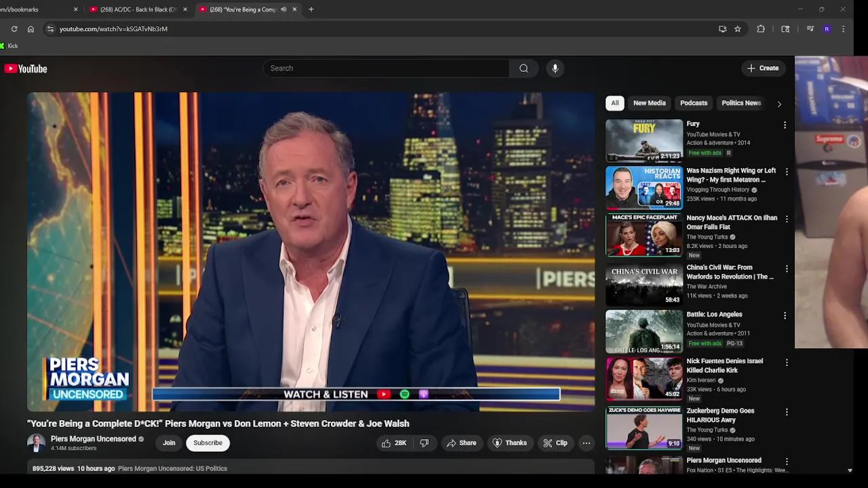Like the video (28K thumbs up)

tap(394, 443)
